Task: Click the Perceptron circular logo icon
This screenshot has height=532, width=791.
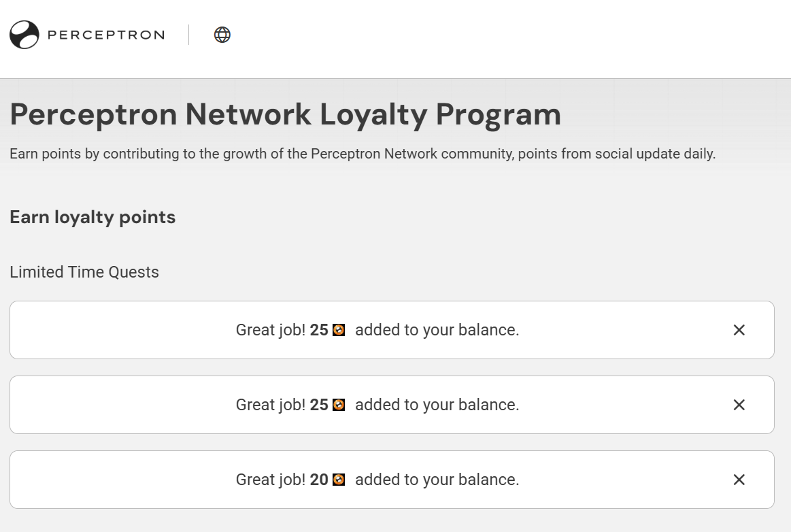Action: pyautogui.click(x=24, y=35)
